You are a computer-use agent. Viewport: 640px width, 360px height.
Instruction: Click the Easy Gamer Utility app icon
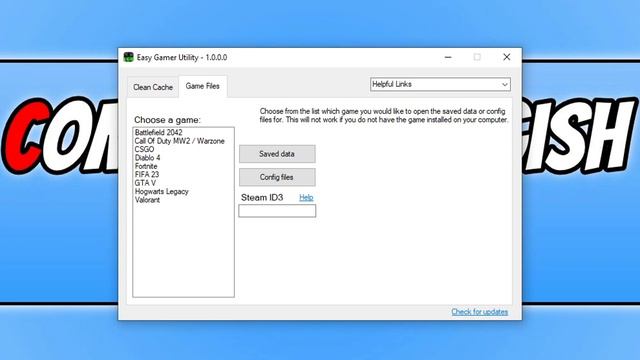(x=129, y=57)
